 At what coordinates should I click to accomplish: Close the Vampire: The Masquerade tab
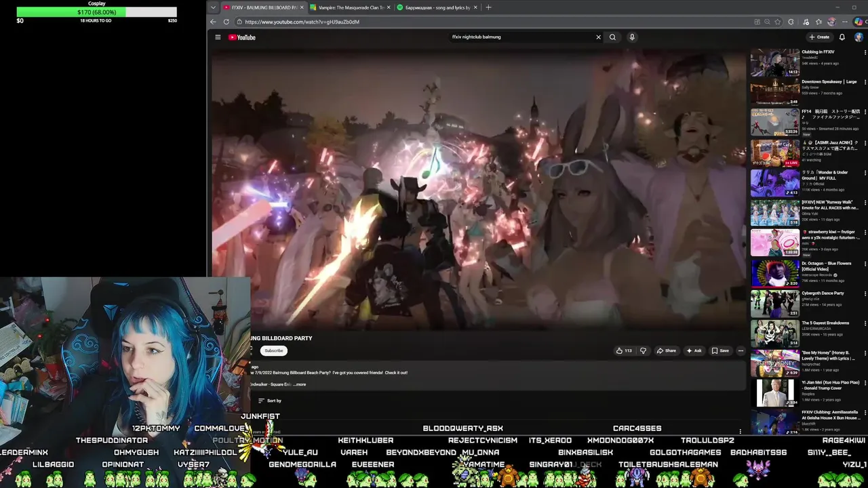(x=389, y=7)
